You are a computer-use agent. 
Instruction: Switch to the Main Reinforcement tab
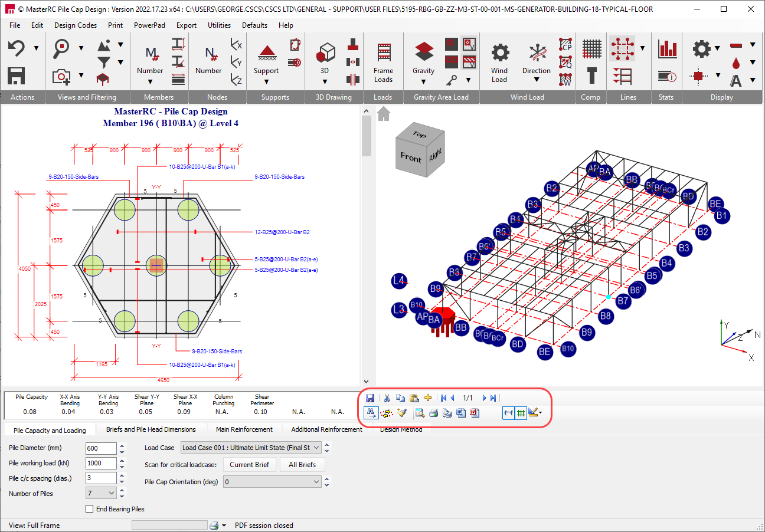pos(244,429)
